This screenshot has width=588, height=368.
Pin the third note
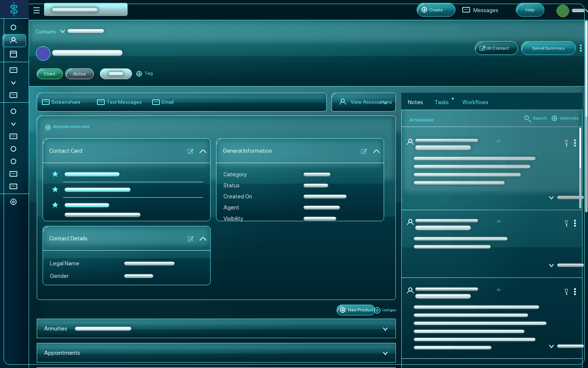566,291
